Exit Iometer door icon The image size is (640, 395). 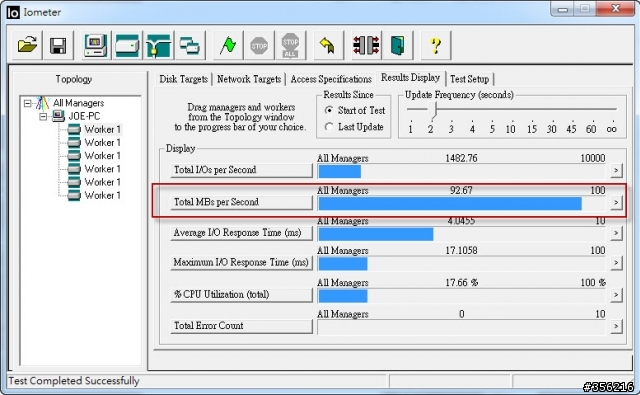point(397,45)
